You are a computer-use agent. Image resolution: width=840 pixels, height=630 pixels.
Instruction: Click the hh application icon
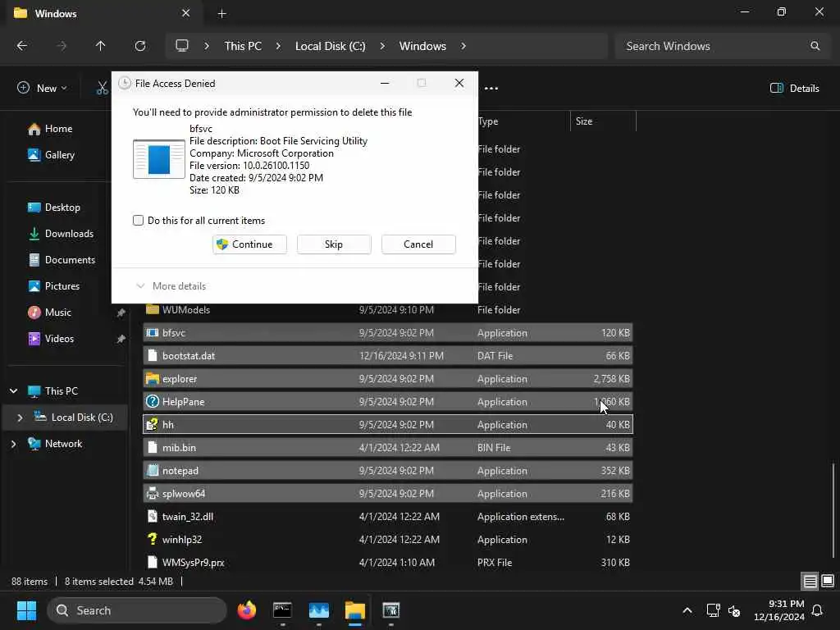point(153,425)
